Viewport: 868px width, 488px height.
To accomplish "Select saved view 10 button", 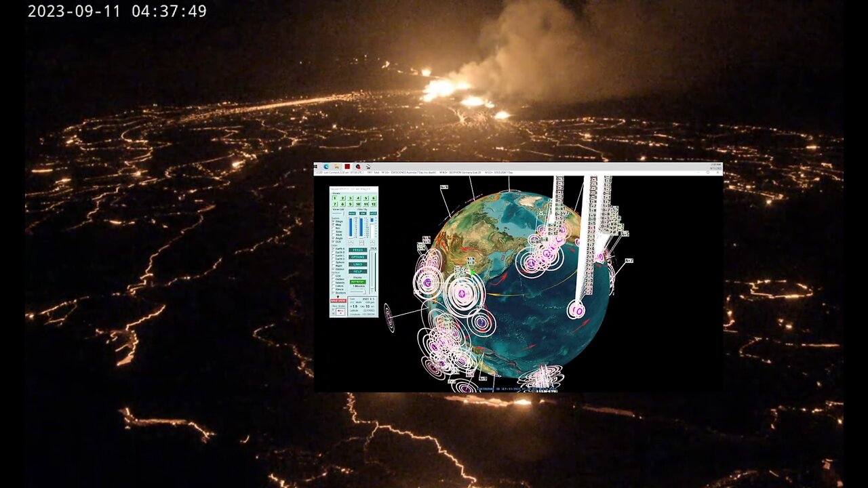I will click(358, 204).
